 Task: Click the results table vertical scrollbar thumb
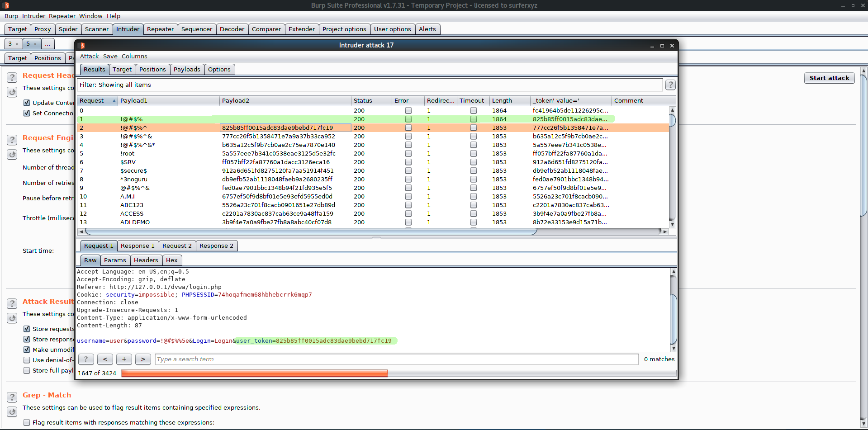tap(672, 121)
